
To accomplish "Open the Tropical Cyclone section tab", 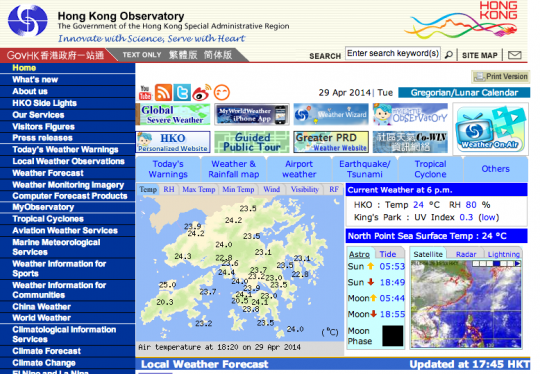I will [430, 169].
